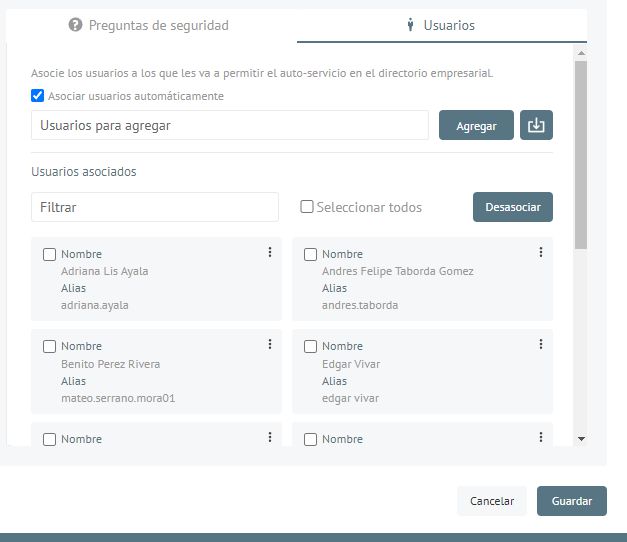Select the Edgar Vivar user checkbox
Screen dimensions: 627x542
click(x=310, y=346)
